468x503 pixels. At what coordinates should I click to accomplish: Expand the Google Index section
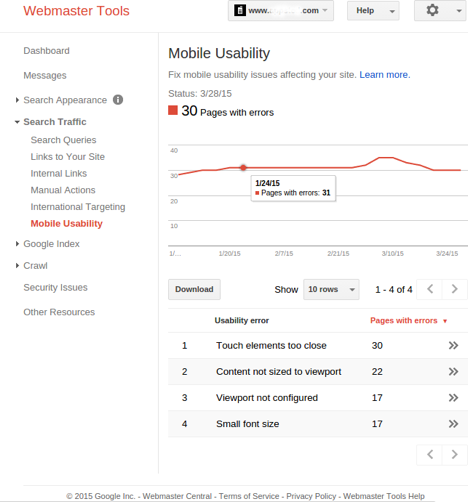pos(17,244)
